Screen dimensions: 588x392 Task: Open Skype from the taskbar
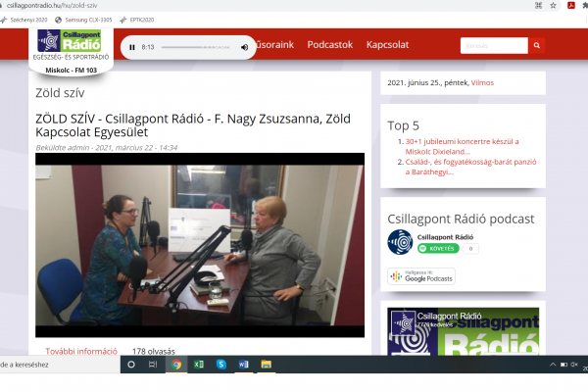coord(221,365)
